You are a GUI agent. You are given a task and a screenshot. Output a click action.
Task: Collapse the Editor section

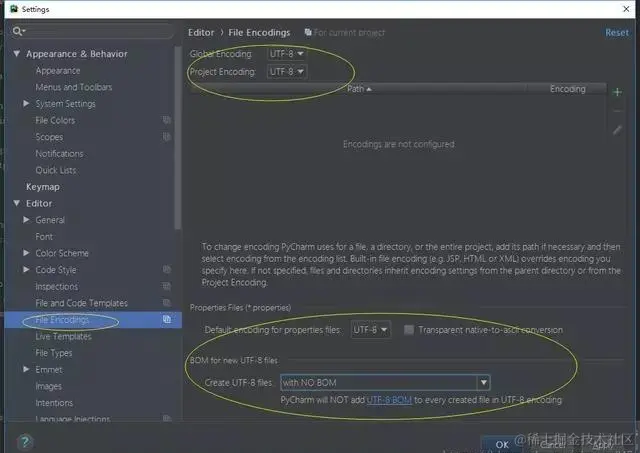pos(16,203)
